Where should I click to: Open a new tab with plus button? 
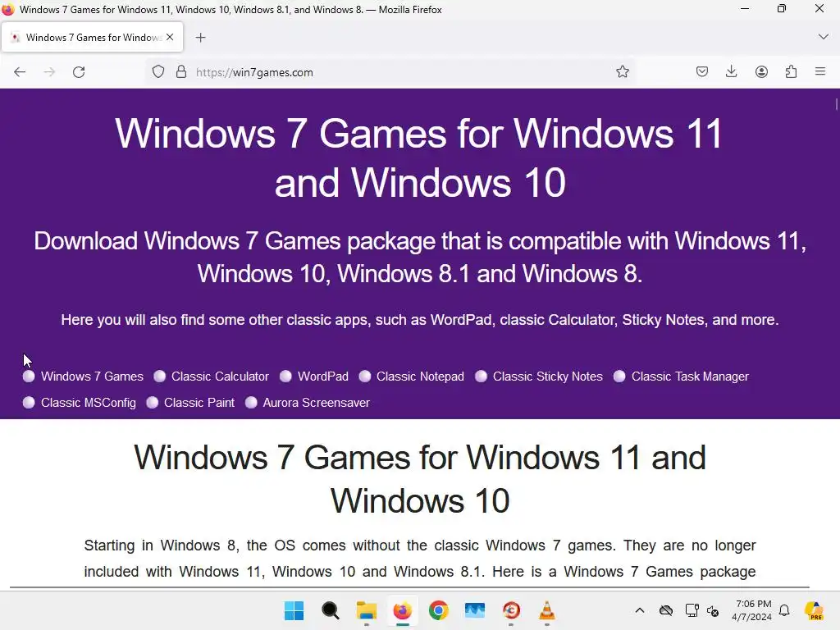(200, 38)
